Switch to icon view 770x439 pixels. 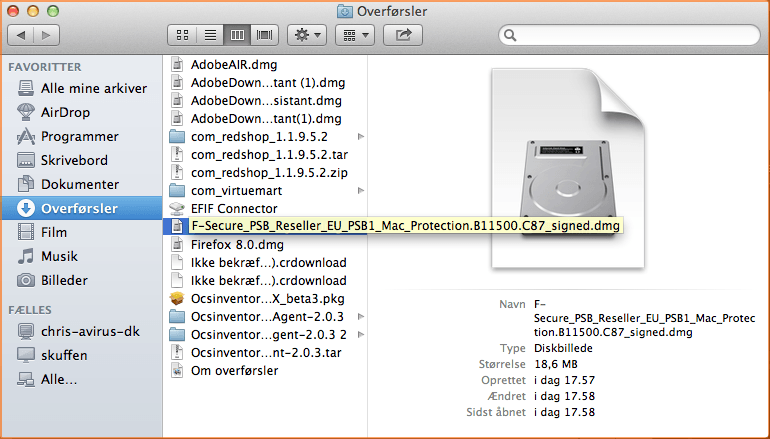click(182, 35)
